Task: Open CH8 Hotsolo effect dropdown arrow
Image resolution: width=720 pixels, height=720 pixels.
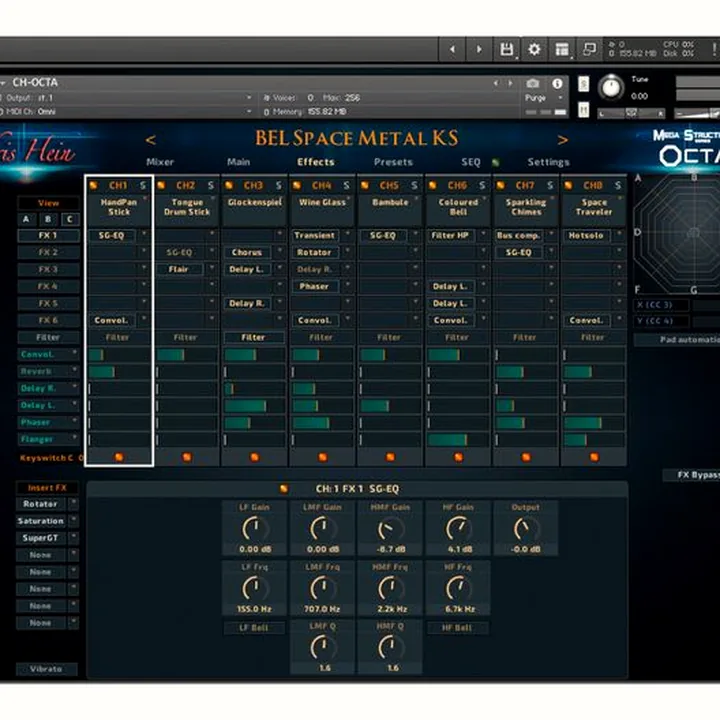Action: point(619,235)
